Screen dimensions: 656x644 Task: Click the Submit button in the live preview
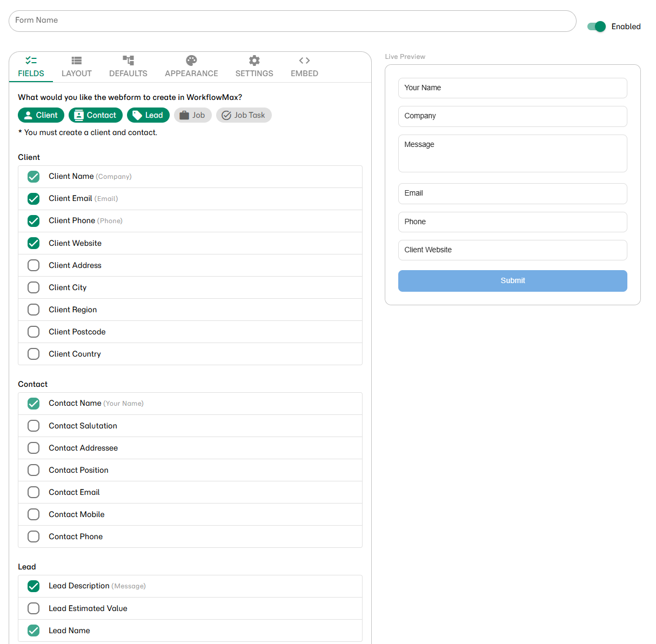tap(512, 280)
